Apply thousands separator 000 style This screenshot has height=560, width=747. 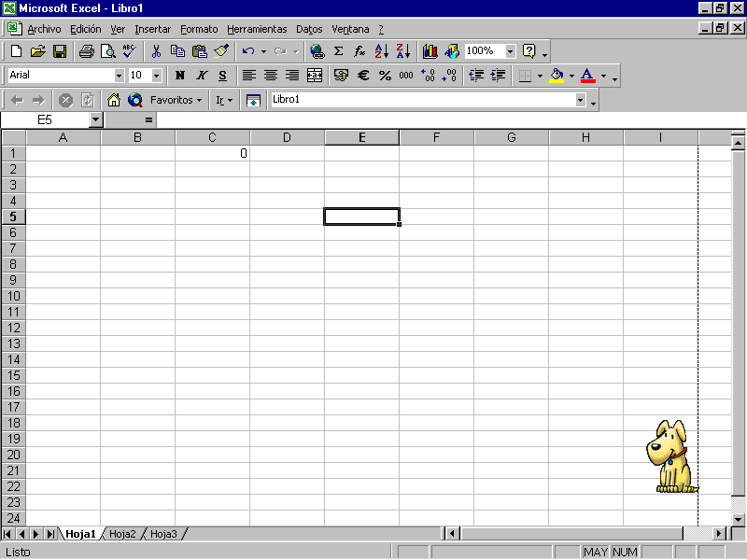406,76
